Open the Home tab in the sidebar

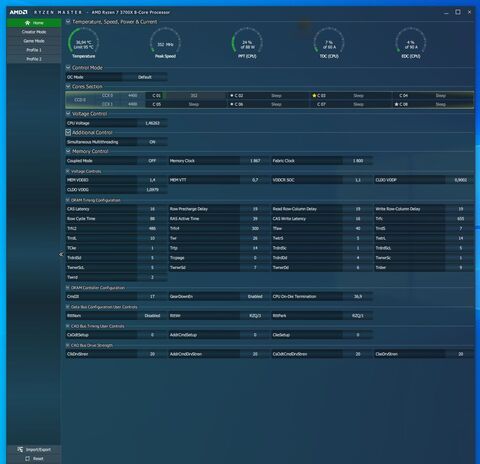click(x=34, y=23)
